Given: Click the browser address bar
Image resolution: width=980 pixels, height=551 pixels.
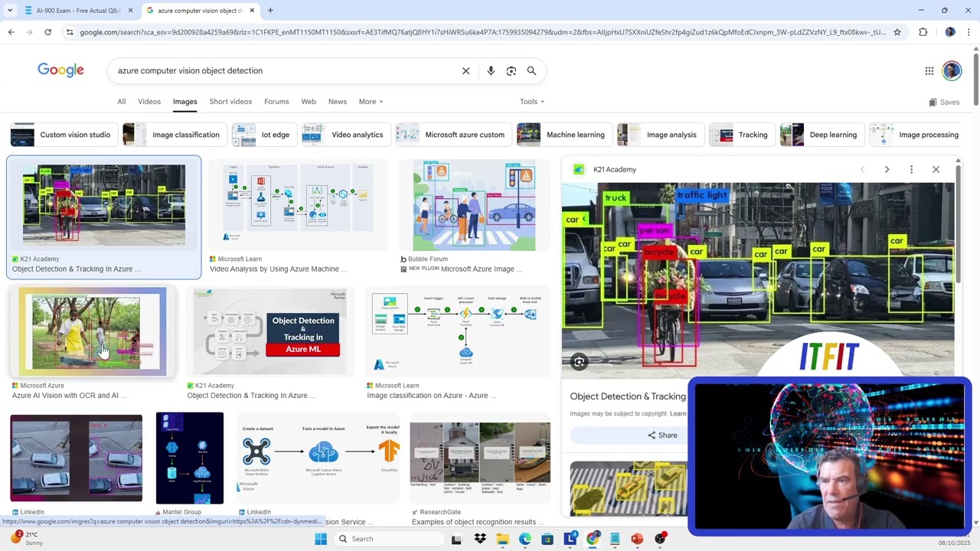Looking at the screenshot, I should 482,32.
